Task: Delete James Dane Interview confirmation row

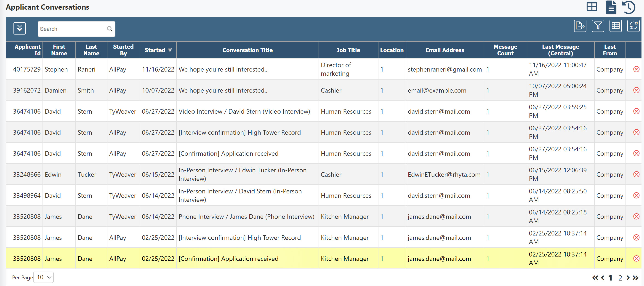Action: tap(636, 237)
